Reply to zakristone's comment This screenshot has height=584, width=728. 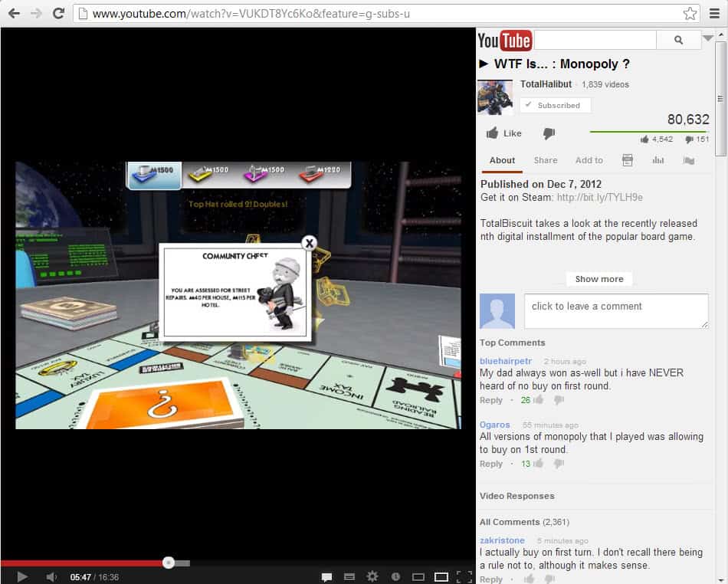click(490, 579)
